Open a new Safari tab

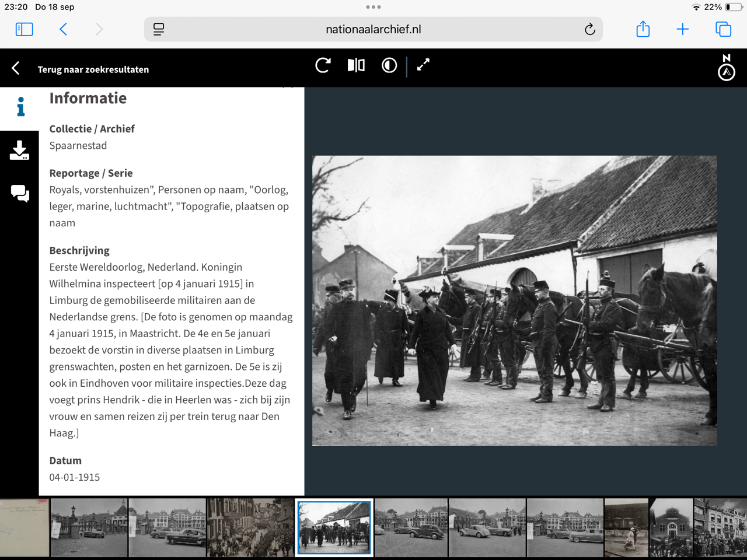click(x=682, y=29)
